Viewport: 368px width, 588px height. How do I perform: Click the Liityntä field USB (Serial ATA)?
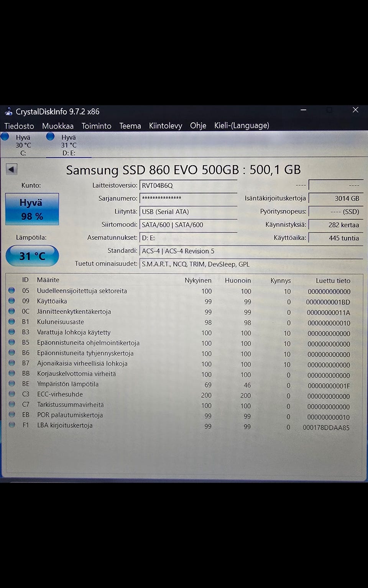coord(188,212)
